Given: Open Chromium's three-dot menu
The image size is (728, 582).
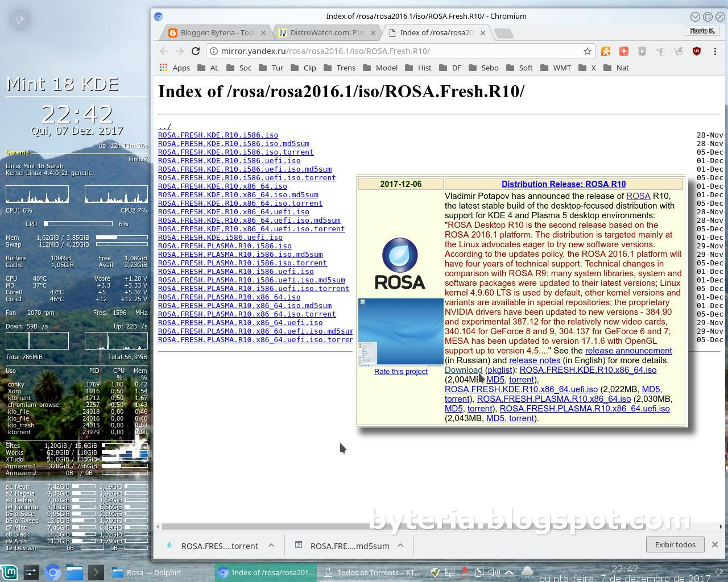Looking at the screenshot, I should coord(715,51).
